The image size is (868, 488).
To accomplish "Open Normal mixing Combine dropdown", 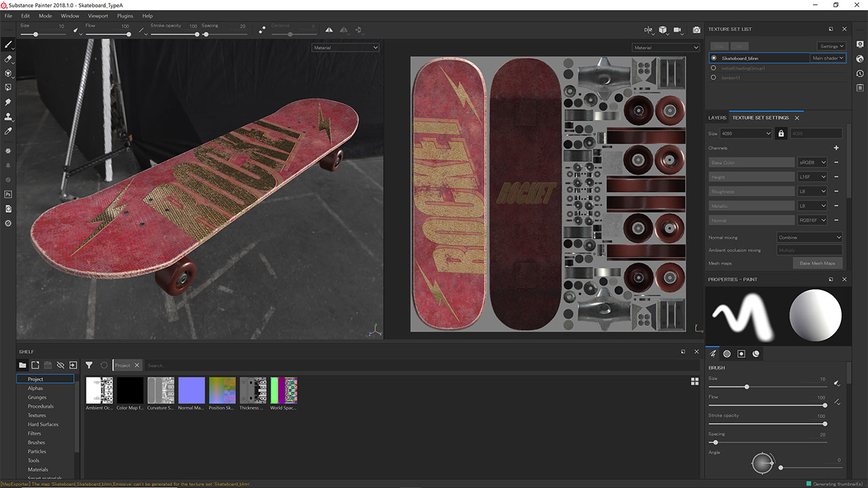I will (x=810, y=237).
